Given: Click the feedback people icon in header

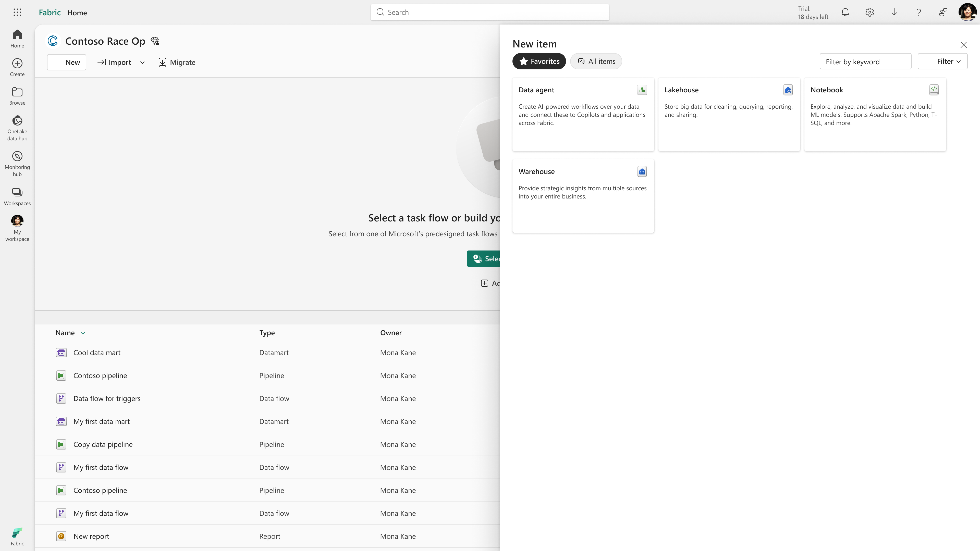Looking at the screenshot, I should tap(943, 12).
